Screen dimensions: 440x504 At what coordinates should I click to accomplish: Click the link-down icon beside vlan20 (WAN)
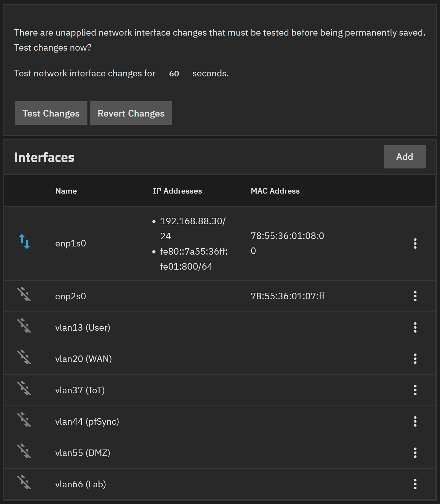click(x=24, y=357)
